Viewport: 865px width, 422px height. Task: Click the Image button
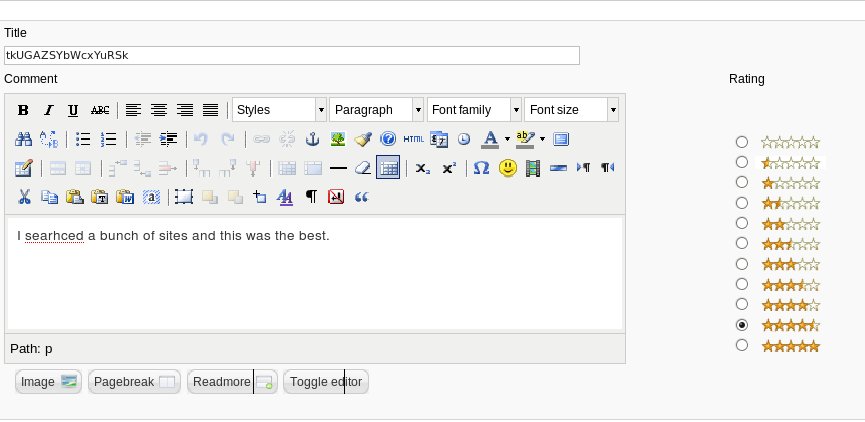click(x=49, y=382)
